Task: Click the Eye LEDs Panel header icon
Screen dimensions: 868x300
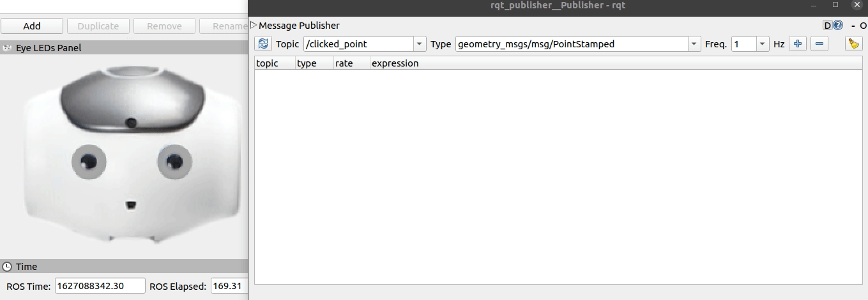Action: pyautogui.click(x=7, y=48)
